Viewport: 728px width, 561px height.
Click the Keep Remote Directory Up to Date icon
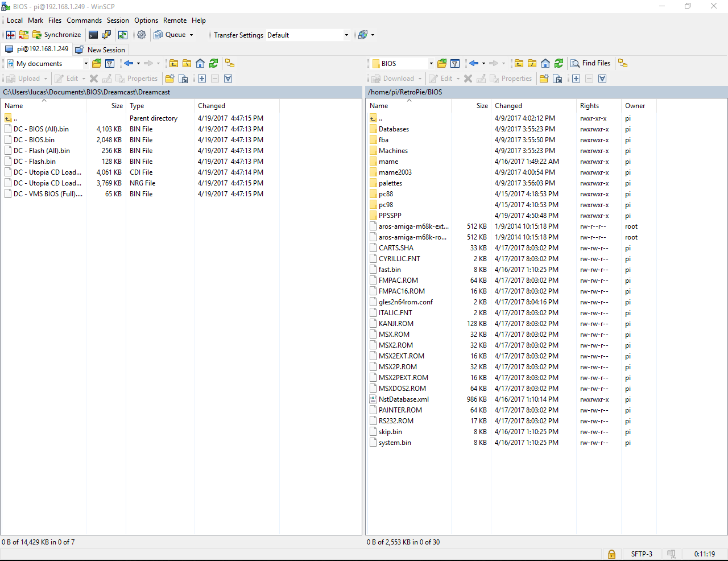pyautogui.click(x=123, y=35)
